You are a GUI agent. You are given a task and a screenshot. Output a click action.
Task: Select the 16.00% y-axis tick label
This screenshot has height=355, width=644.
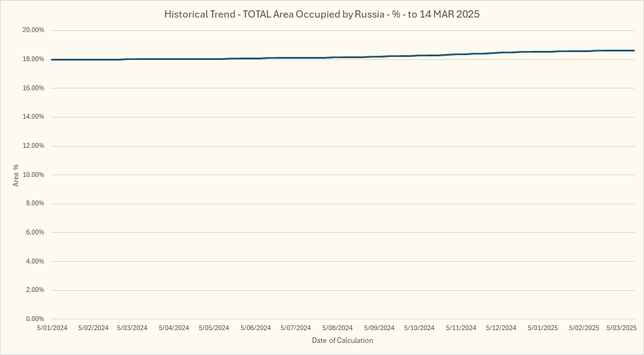[34, 88]
